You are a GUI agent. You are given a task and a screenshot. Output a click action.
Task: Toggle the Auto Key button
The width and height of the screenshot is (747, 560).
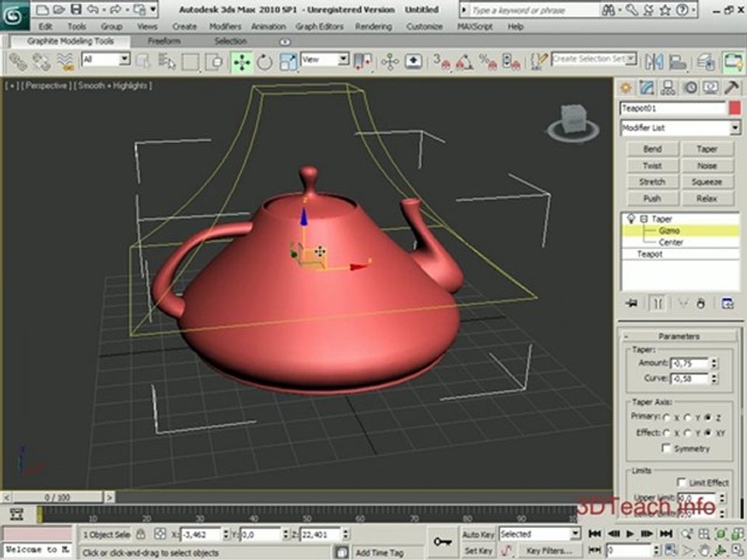tap(478, 534)
